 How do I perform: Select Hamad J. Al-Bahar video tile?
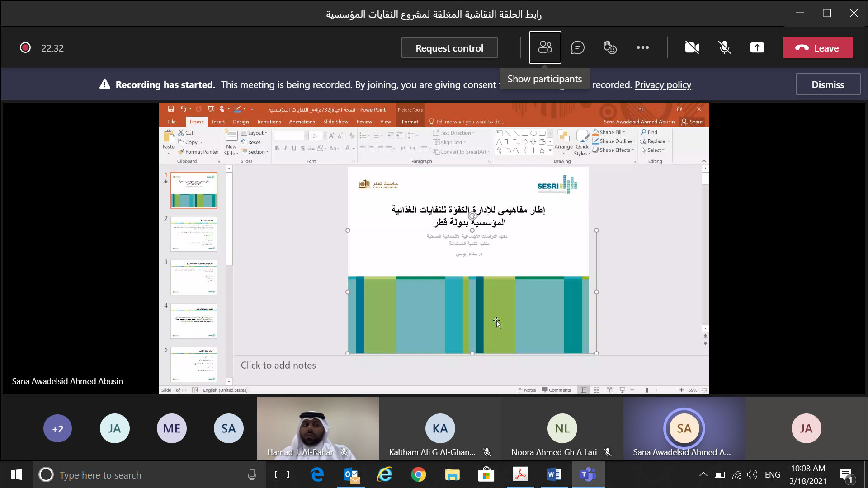click(x=318, y=427)
